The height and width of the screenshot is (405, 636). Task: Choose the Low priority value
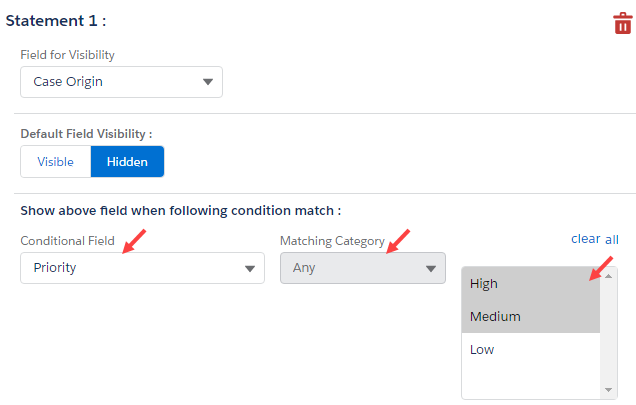tap(530, 350)
